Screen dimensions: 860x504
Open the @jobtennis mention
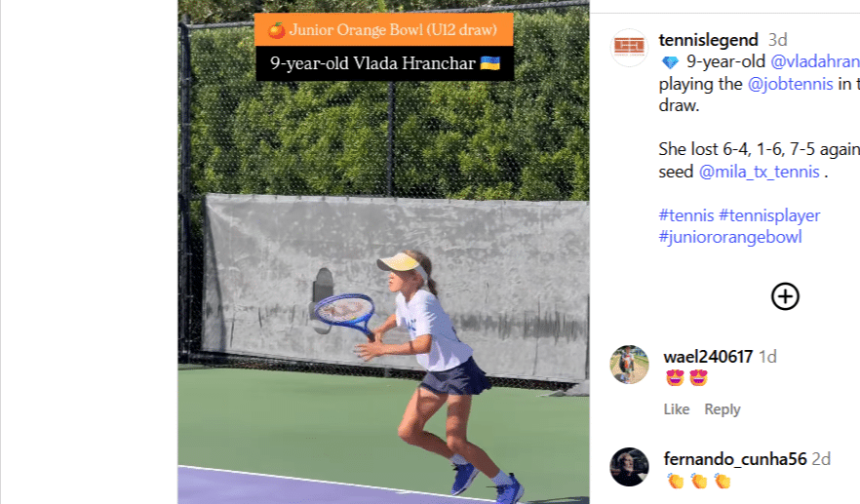tap(791, 84)
